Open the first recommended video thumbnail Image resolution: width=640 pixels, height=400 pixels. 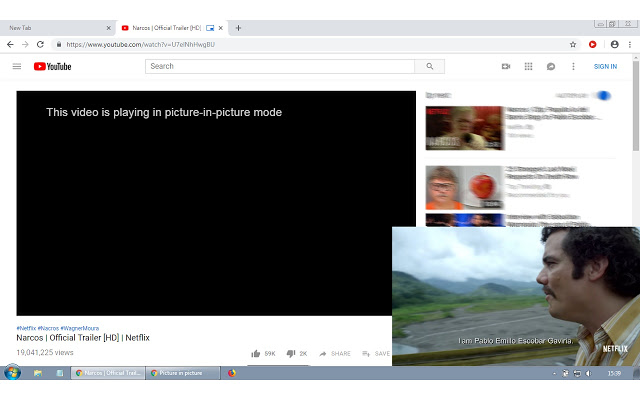pyautogui.click(x=464, y=128)
